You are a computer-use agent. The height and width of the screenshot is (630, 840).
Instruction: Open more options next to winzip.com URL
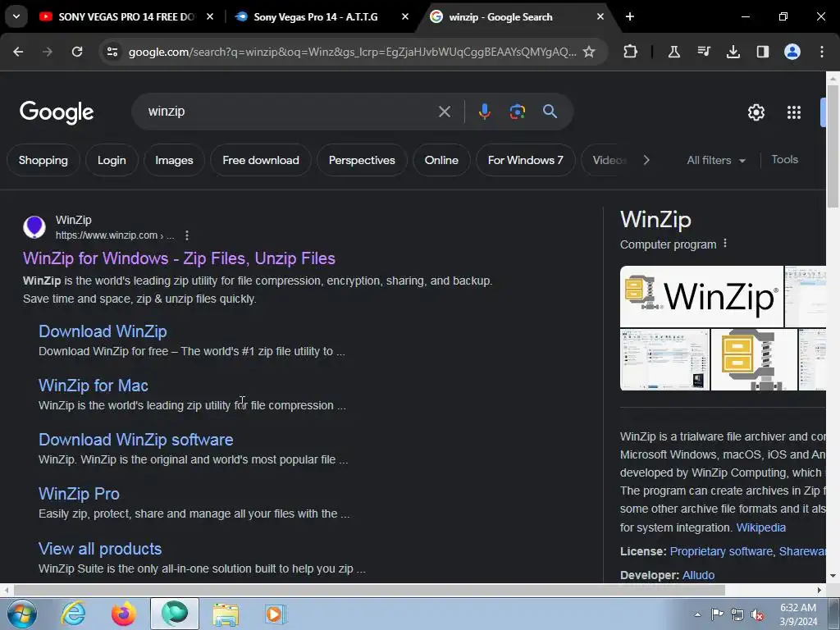pyautogui.click(x=186, y=235)
